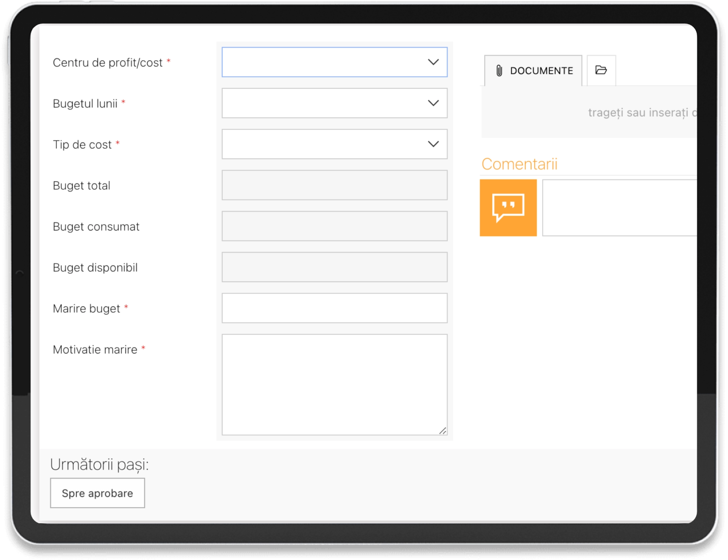Click the Buget total field
This screenshot has width=728, height=560.
pyautogui.click(x=334, y=185)
